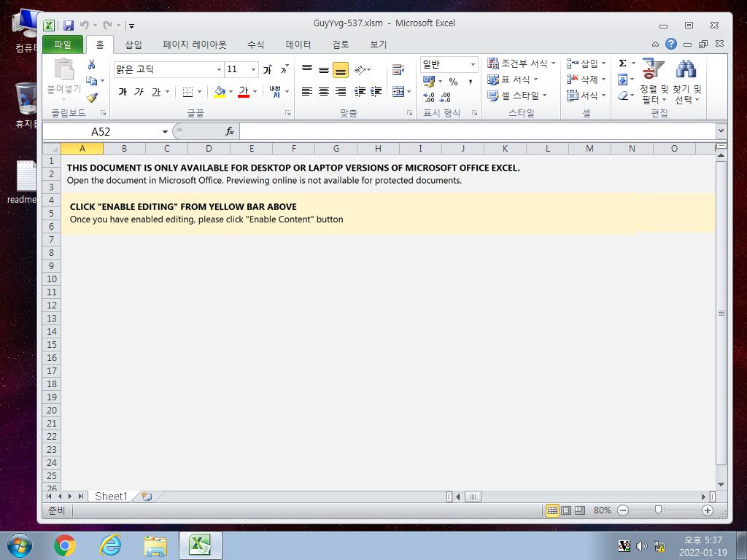Copy the selected cells

(91, 81)
